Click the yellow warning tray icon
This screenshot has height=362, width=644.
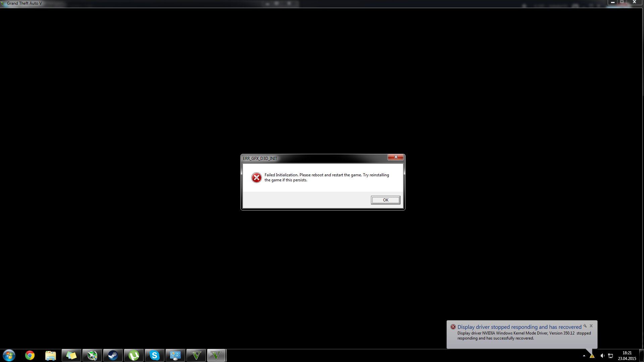[592, 356]
